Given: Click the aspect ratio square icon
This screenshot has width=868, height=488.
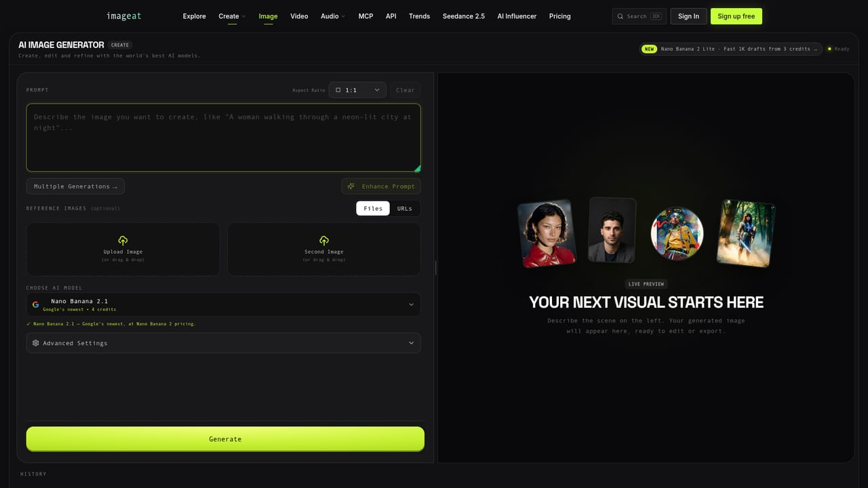Looking at the screenshot, I should tap(338, 89).
